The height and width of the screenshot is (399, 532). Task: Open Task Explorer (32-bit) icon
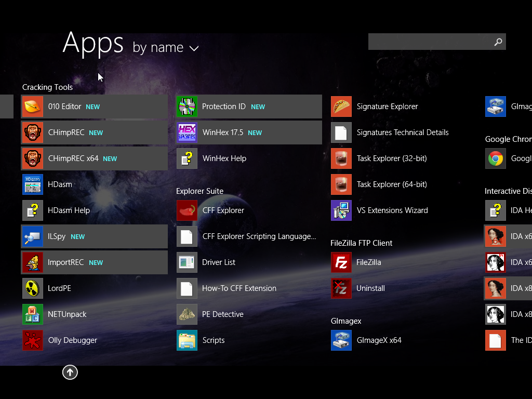click(x=341, y=158)
